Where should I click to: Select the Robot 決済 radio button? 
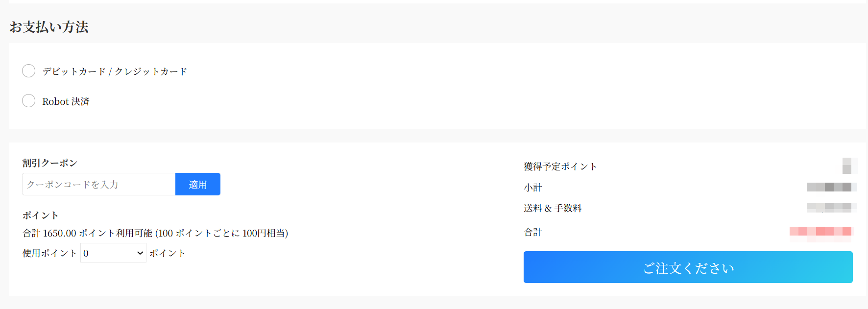[x=29, y=101]
